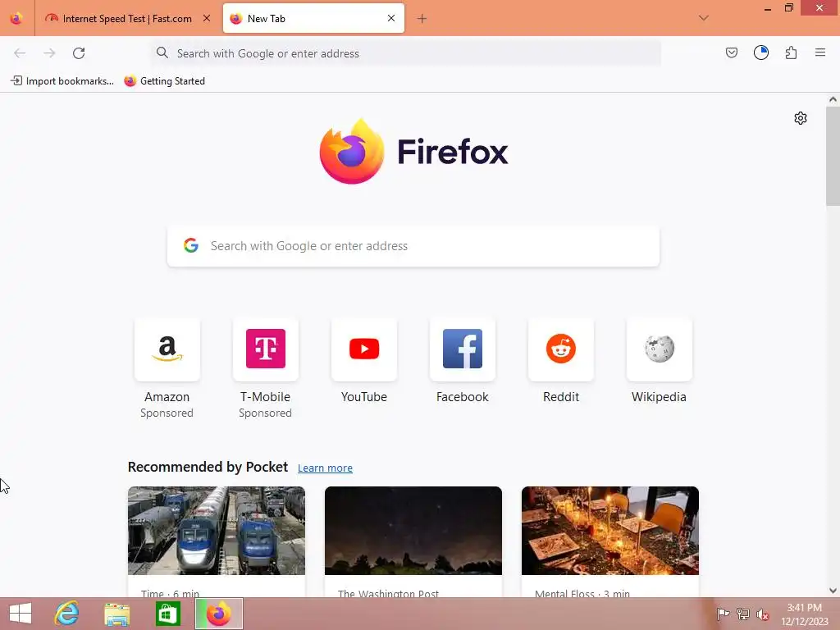Click the page vertical scrollbar thumb
Image resolution: width=840 pixels, height=630 pixels.
tap(833, 156)
